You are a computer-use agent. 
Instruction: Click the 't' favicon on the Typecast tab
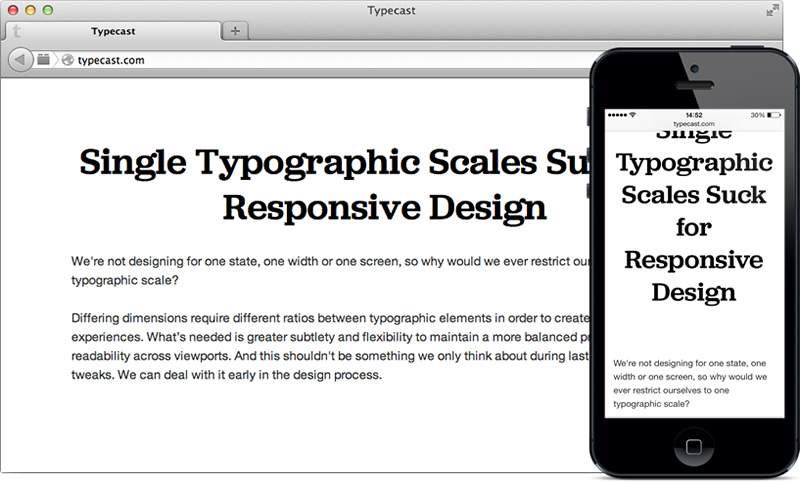17,31
